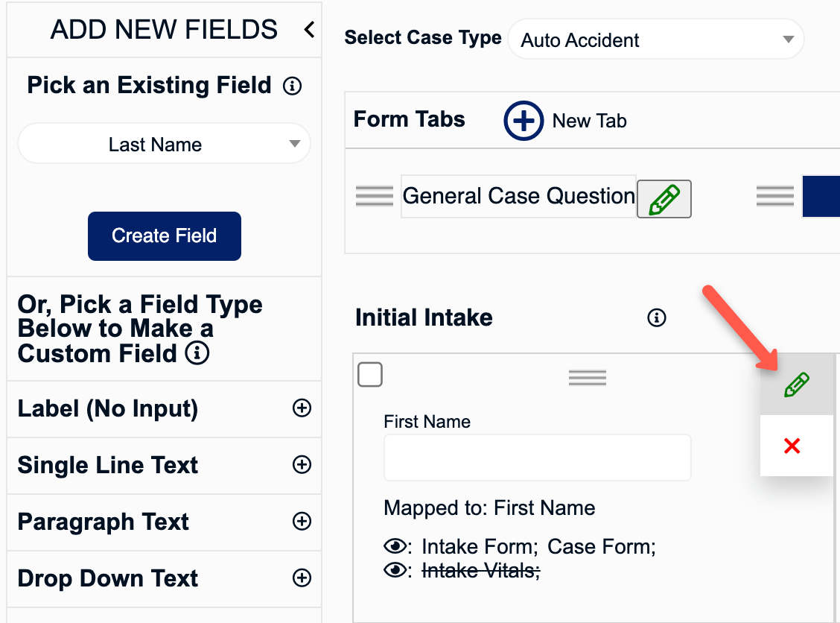
Task: Add a Single Line Text field with its plus
Action: coord(302,465)
